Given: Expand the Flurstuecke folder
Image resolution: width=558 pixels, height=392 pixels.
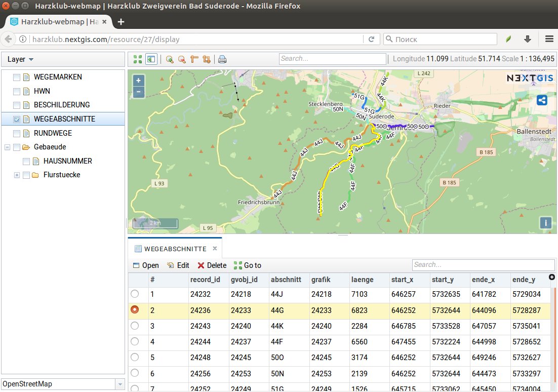Looking at the screenshot, I should (16, 175).
